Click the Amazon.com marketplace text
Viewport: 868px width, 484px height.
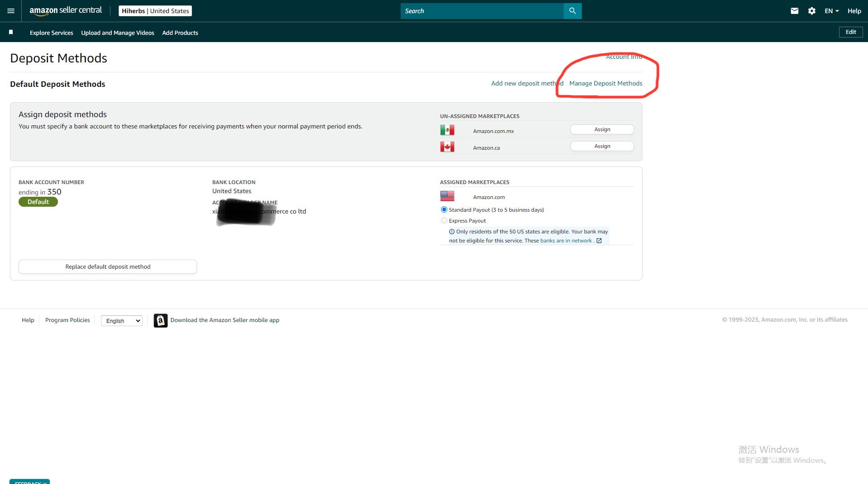489,197
